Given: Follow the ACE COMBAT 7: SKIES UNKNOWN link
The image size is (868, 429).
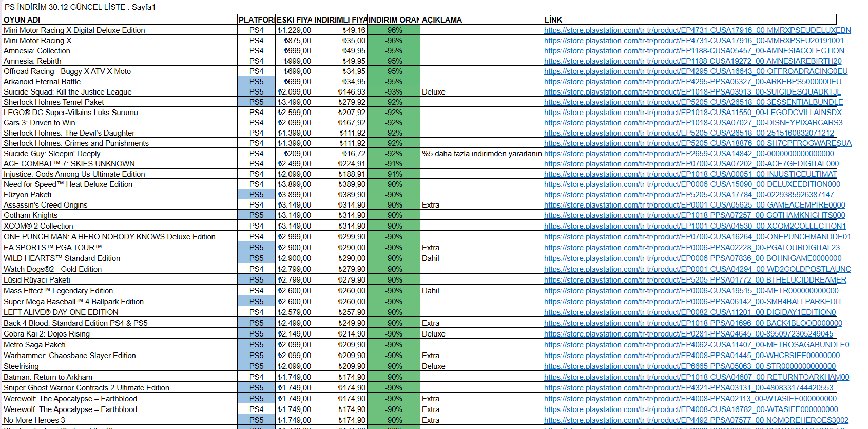Looking at the screenshot, I should pos(691,164).
